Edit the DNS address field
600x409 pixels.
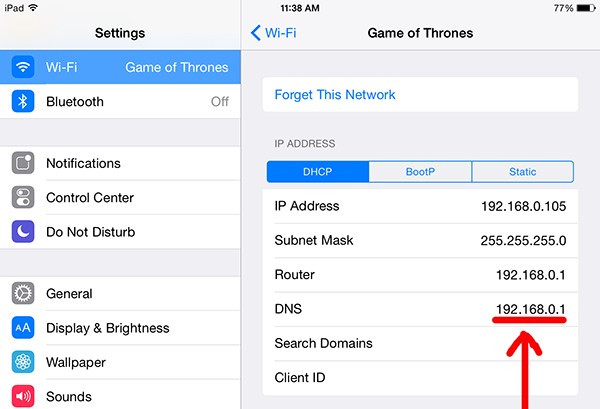pyautogui.click(x=420, y=309)
